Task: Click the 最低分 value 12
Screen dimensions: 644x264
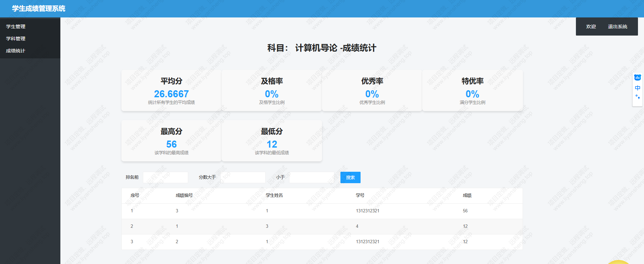Action: tap(272, 144)
